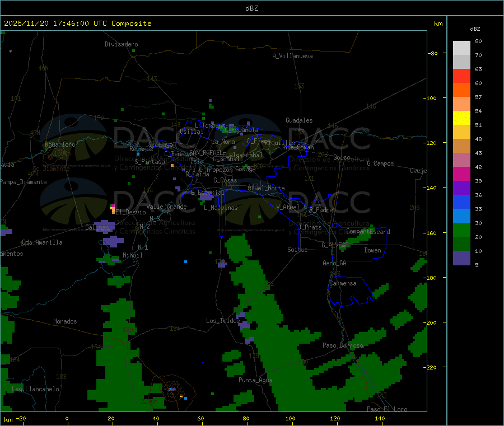Click the V_Atuel label
The height and width of the screenshot is (426, 504).
click(288, 207)
